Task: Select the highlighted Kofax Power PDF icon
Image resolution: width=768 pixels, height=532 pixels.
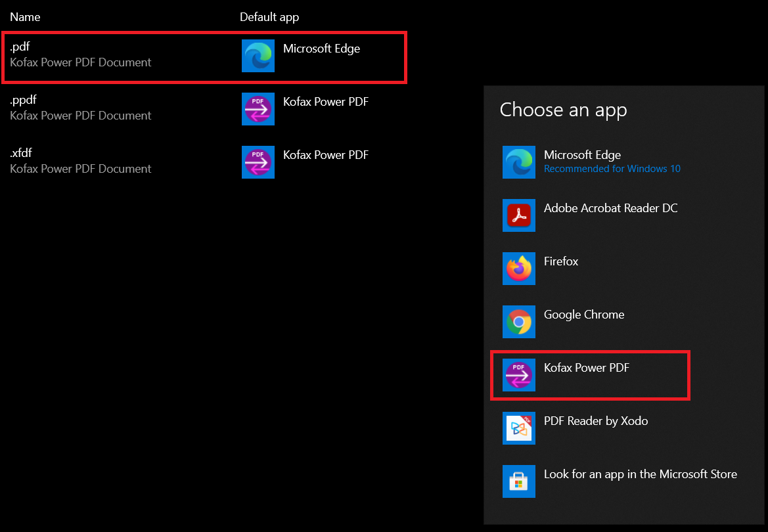Action: 519,375
